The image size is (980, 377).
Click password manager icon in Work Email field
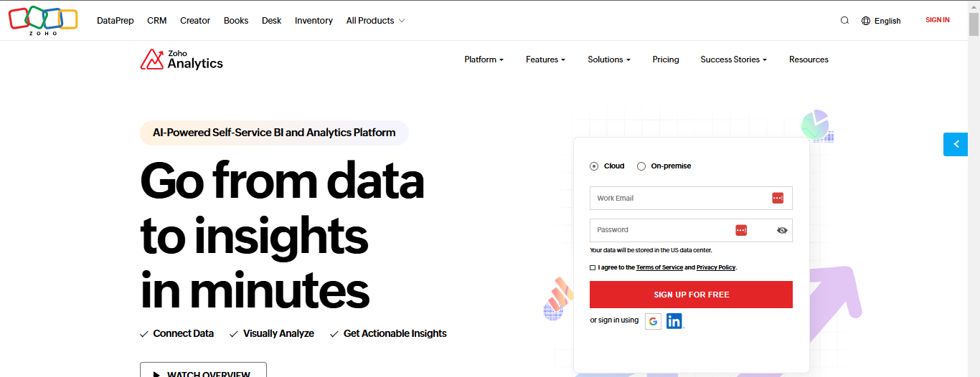(778, 199)
